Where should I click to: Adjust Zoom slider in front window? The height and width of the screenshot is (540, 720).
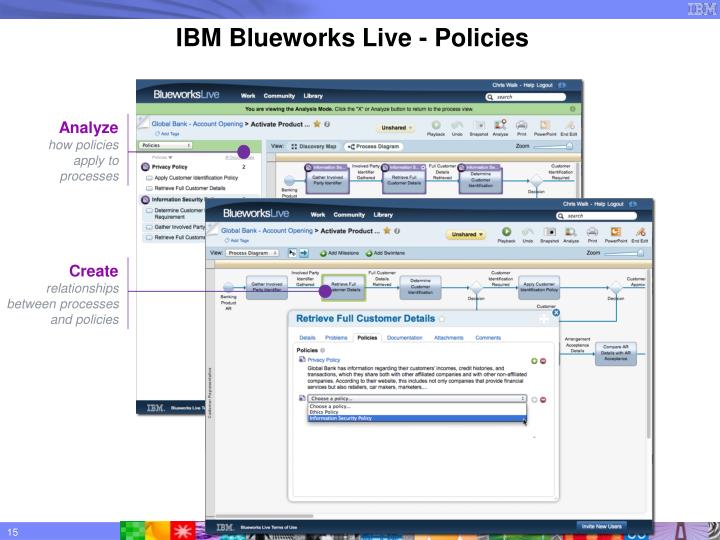coord(624,253)
